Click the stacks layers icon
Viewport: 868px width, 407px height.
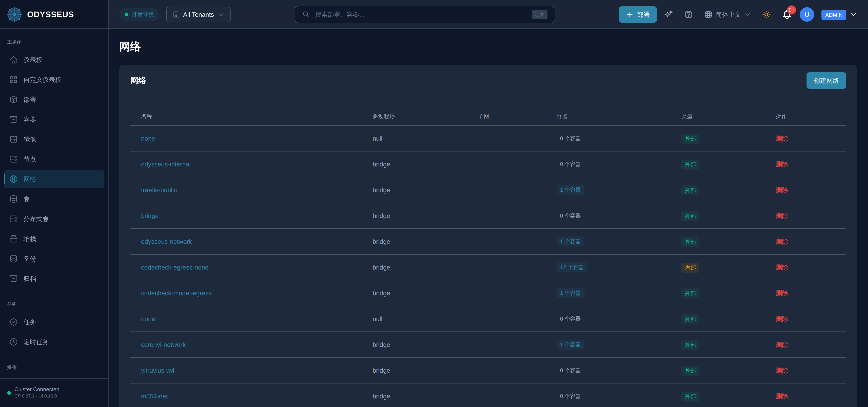click(14, 239)
